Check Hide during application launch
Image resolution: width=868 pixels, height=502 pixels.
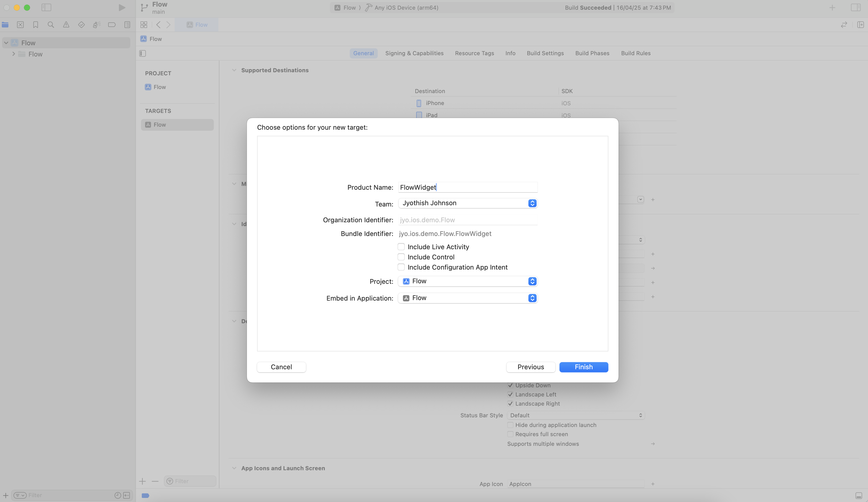510,425
